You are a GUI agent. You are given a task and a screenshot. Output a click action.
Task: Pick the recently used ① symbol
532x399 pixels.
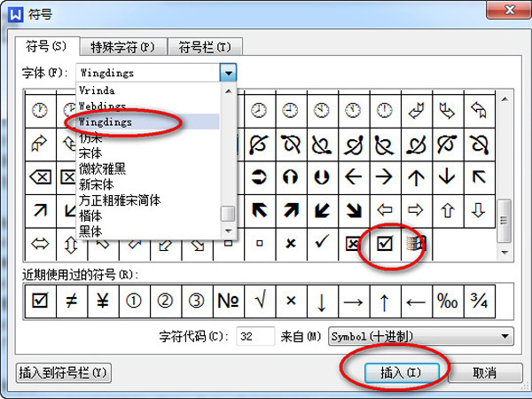coord(134,301)
